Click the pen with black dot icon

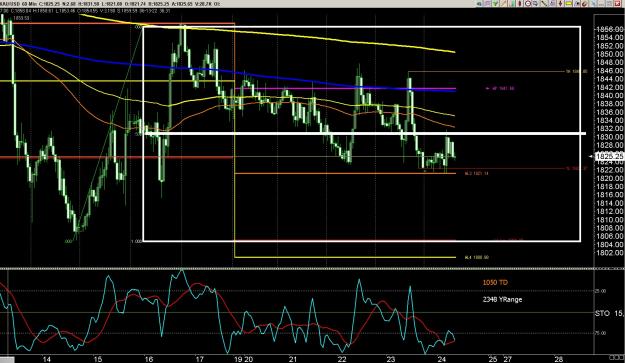(577, 4)
